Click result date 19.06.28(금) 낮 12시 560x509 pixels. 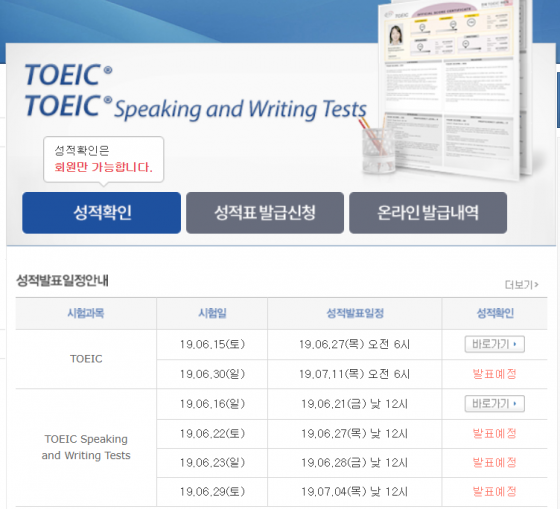pyautogui.click(x=354, y=463)
